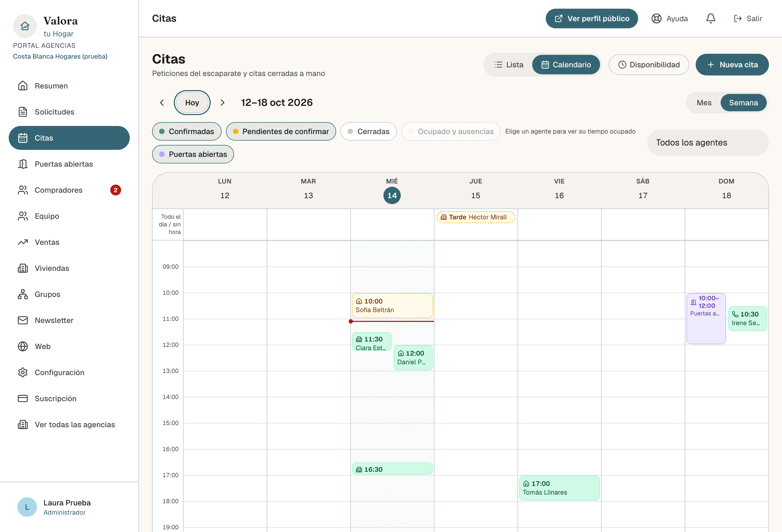Screen dimensions: 782x532
Task: Click the Salir logout link
Action: tap(748, 18)
